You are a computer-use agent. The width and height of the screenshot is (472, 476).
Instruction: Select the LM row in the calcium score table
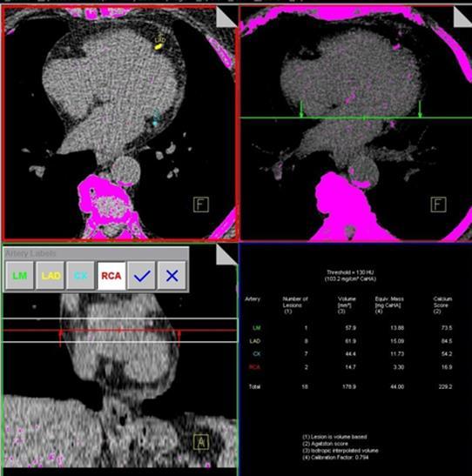[349, 328]
